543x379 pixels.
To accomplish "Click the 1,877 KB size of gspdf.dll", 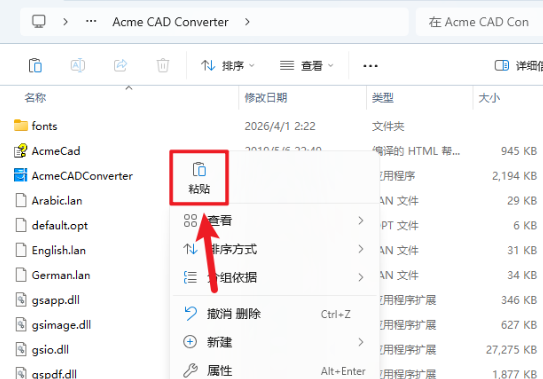I will click(x=515, y=374).
